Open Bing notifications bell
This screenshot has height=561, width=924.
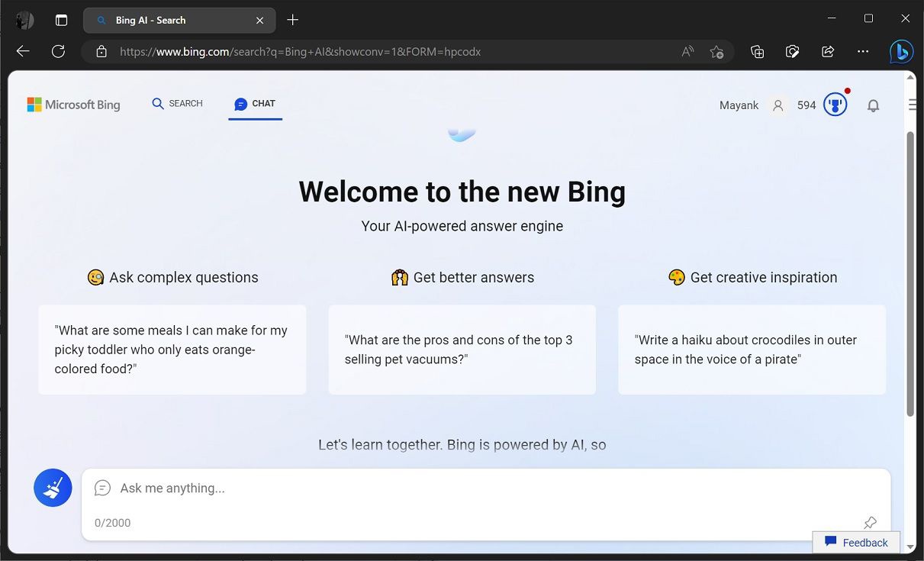(x=873, y=105)
